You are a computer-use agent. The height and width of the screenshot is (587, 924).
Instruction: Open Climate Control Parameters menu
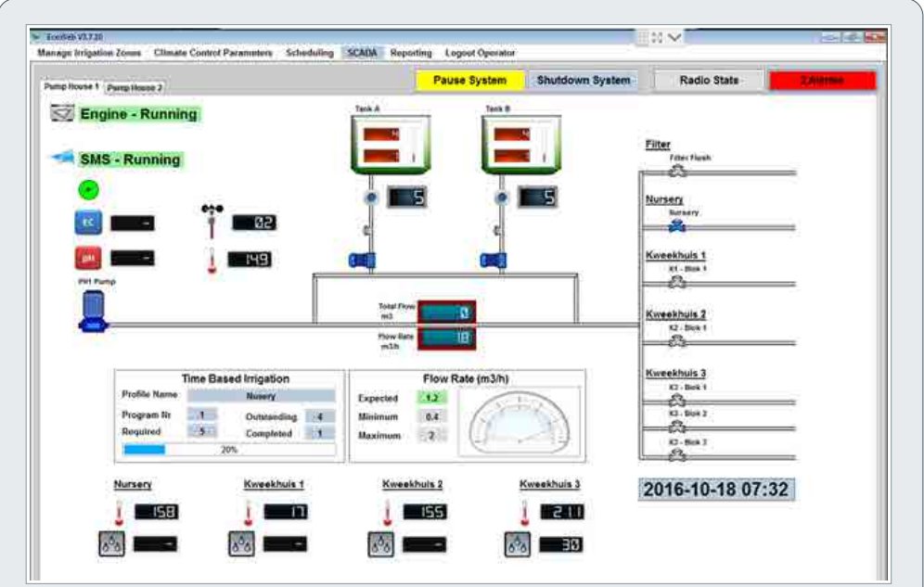point(213,53)
